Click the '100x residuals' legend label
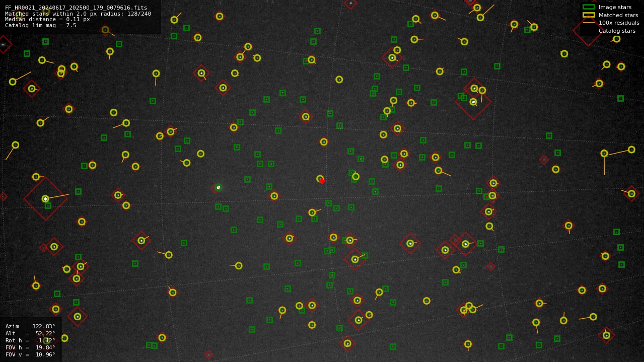644x362 pixels. click(619, 23)
